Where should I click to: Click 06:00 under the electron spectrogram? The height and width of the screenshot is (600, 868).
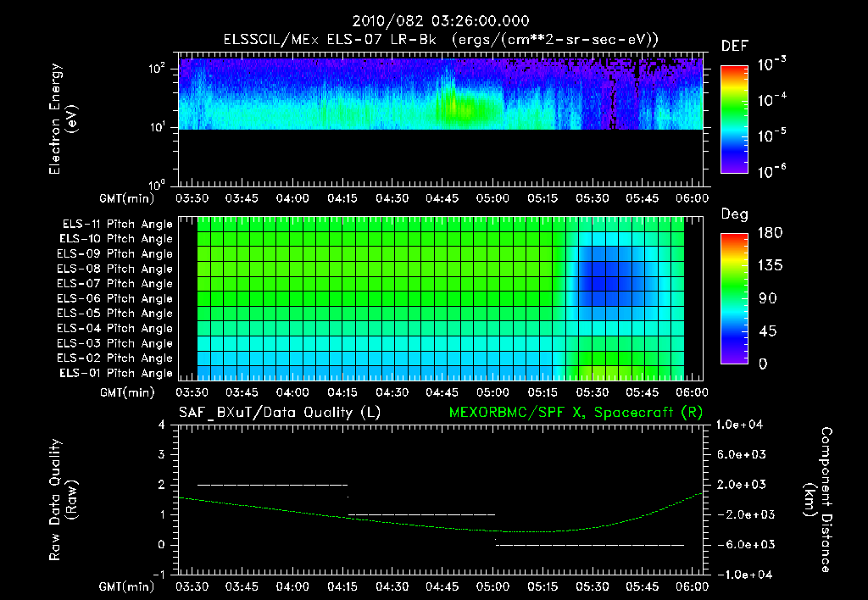[692, 198]
